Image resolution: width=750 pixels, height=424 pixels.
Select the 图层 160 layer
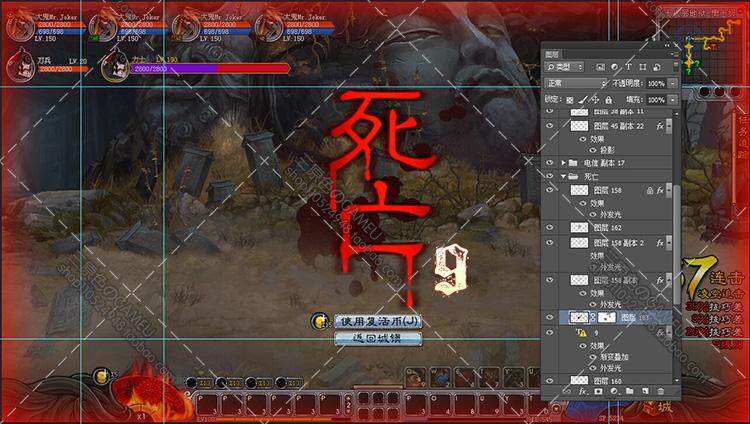click(607, 381)
